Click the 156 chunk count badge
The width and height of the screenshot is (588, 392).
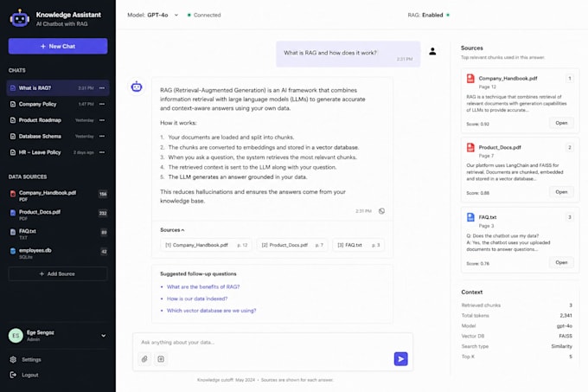click(103, 194)
